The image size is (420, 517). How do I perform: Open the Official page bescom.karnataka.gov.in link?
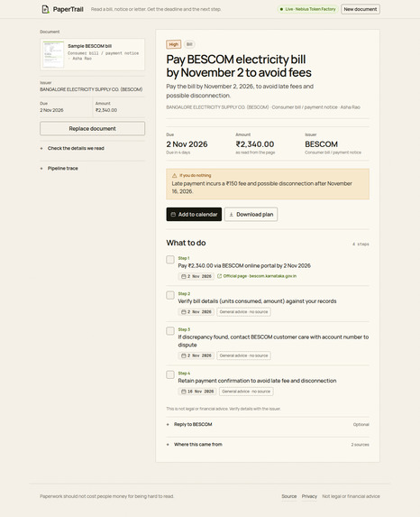(x=257, y=276)
